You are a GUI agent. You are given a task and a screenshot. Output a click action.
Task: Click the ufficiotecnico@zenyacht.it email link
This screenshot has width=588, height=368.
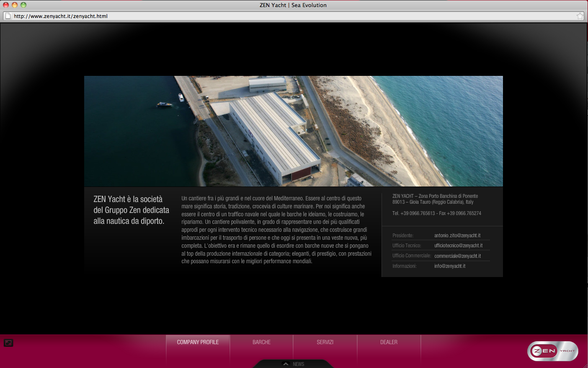[458, 246]
